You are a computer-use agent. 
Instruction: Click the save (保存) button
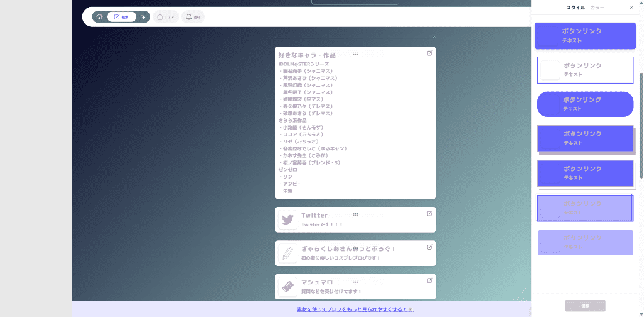585,306
